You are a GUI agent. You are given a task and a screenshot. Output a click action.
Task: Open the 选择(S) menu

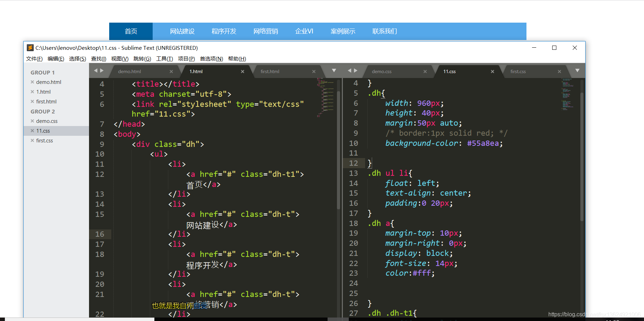pos(77,59)
